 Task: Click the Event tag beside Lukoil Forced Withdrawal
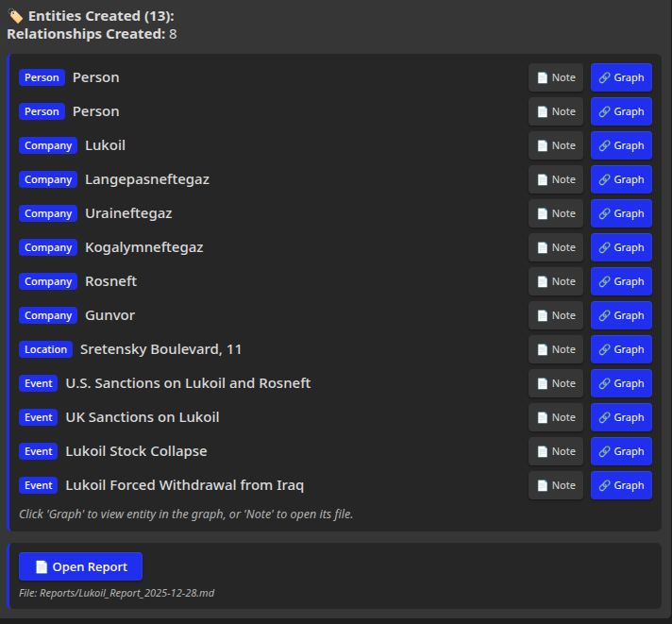click(38, 485)
